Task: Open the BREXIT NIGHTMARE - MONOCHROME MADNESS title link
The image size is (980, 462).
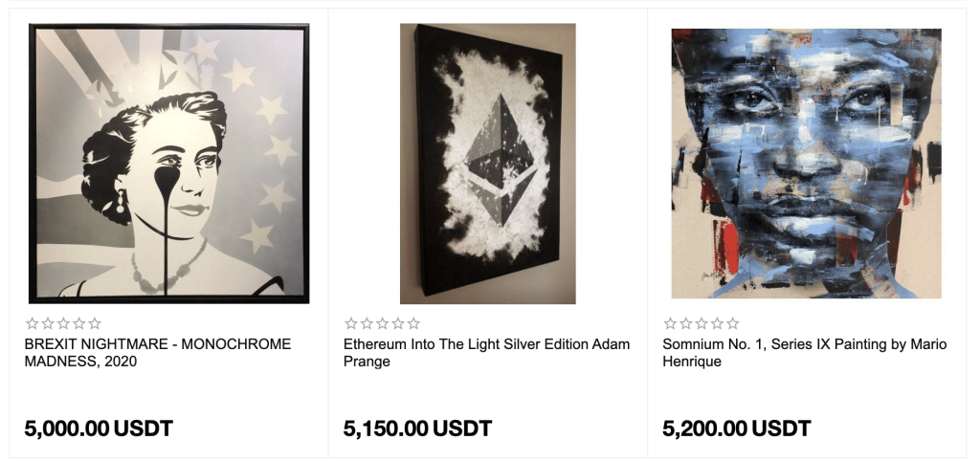Action: pyautogui.click(x=157, y=353)
